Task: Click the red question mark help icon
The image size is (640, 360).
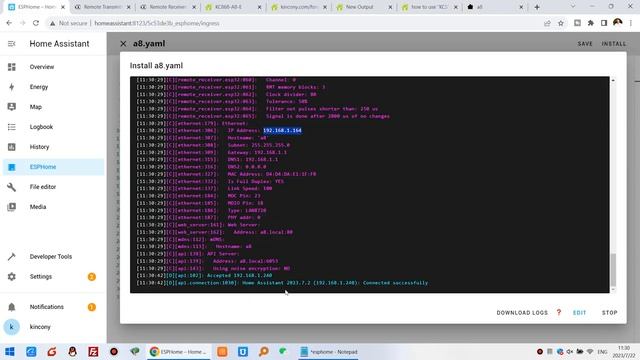Action: (559, 312)
